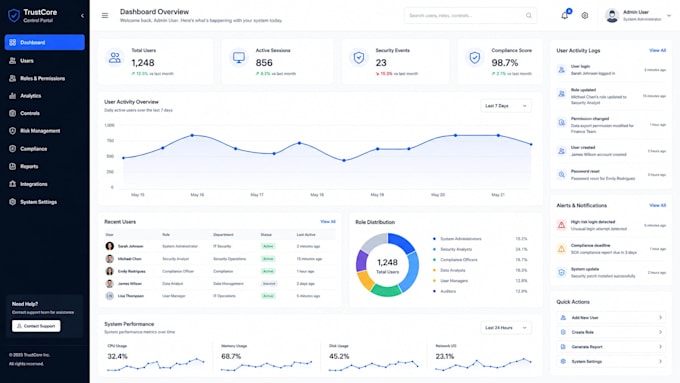Open Roles & Permissions in sidebar
Image resolution: width=680 pixels, height=383 pixels.
coord(45,79)
